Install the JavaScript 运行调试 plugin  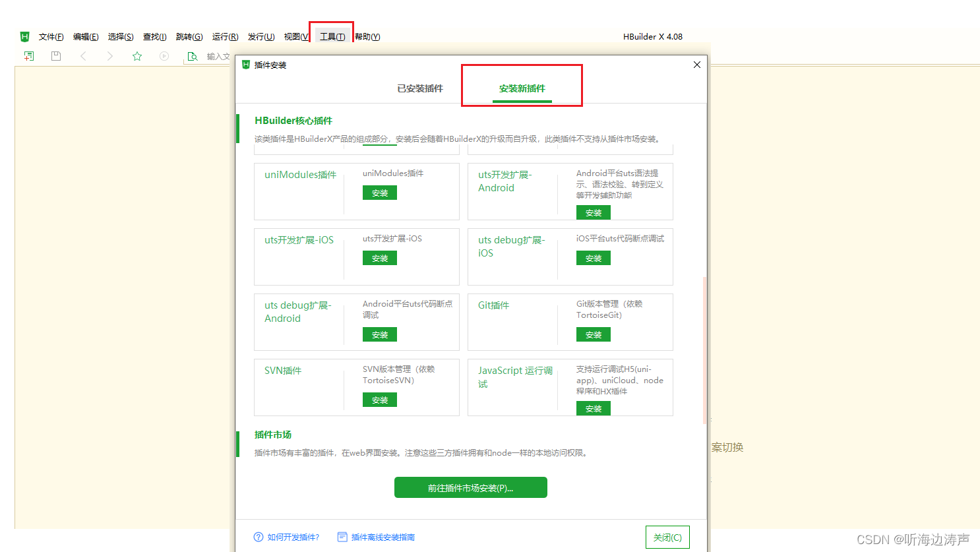(594, 408)
